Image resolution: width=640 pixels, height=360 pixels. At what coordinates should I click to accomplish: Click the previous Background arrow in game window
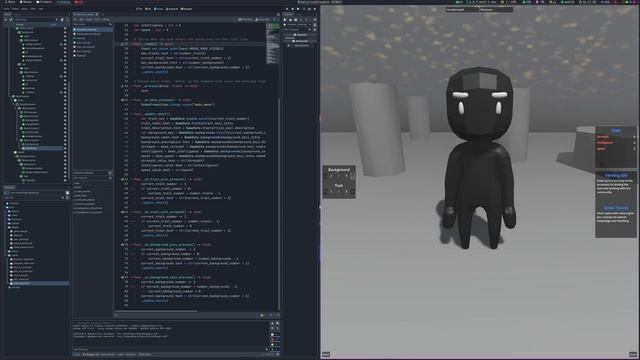point(326,176)
